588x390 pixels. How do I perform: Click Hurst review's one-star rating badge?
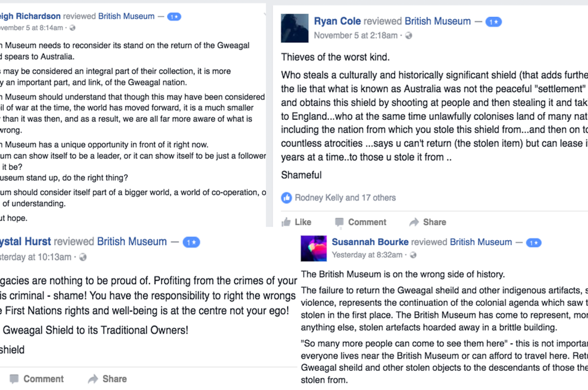click(x=191, y=242)
